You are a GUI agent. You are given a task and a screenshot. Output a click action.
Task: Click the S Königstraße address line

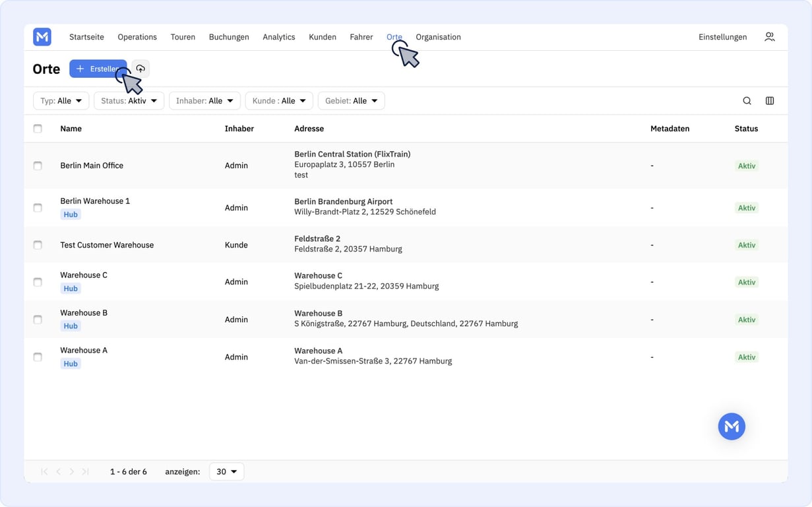406,323
